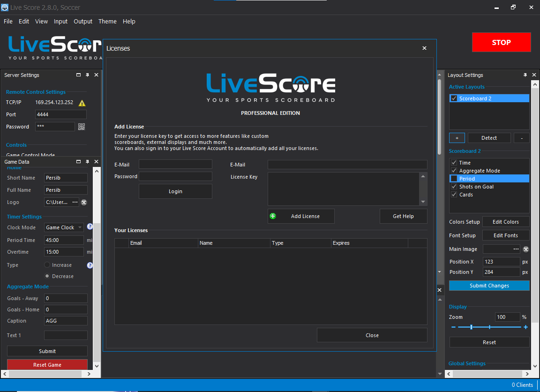Click login E-Mail field in Licenses
The height and width of the screenshot is (392, 540).
(175, 164)
